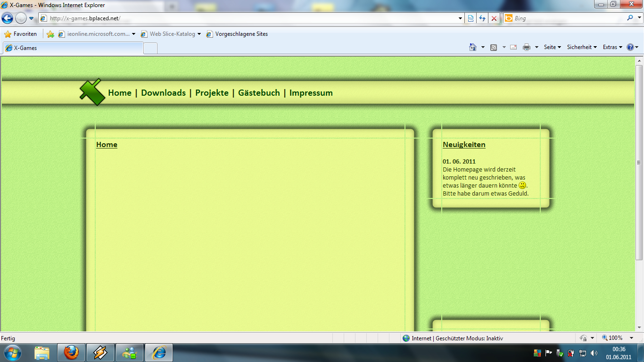Viewport: 644px width, 362px height.
Task: Refresh the page using the reload icon
Action: pyautogui.click(x=482, y=18)
